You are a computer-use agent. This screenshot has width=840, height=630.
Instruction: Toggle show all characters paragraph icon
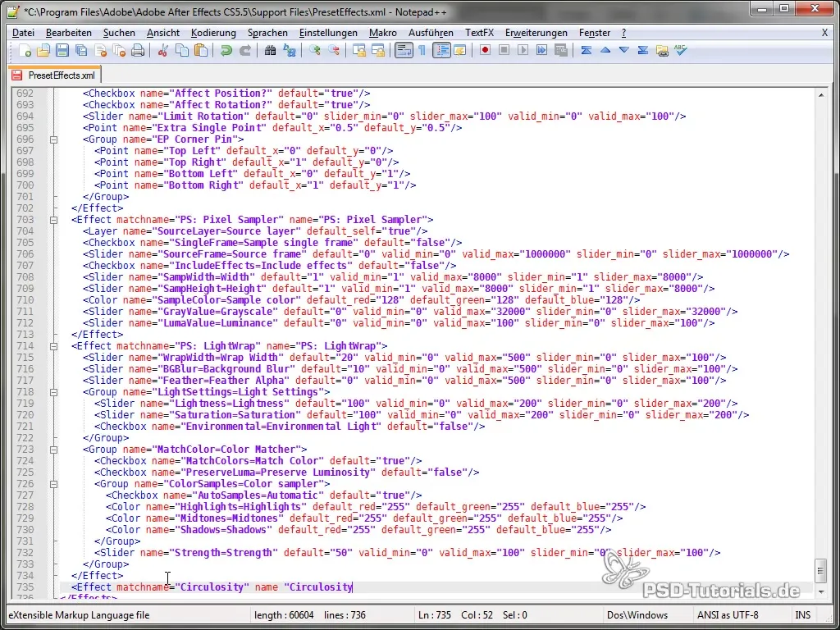[422, 51]
